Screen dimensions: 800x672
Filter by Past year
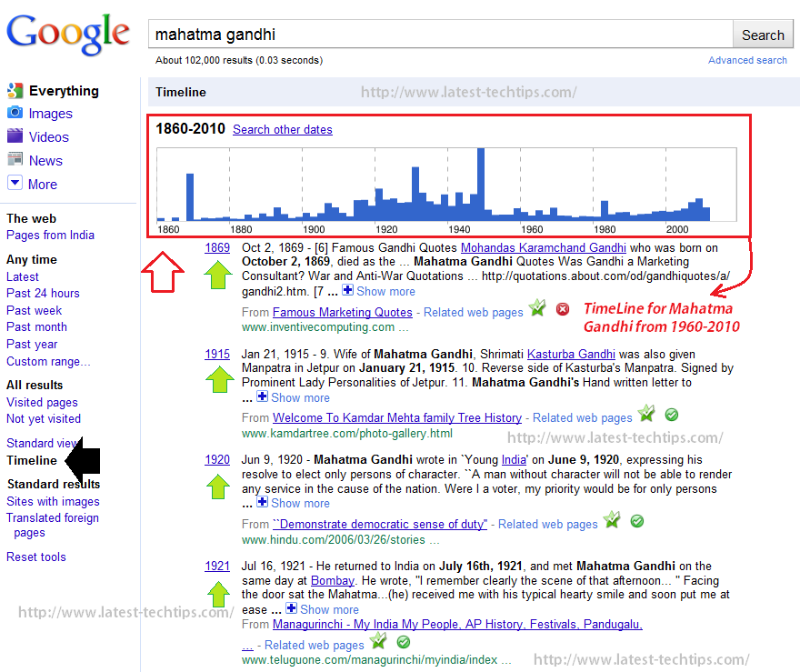pos(32,345)
